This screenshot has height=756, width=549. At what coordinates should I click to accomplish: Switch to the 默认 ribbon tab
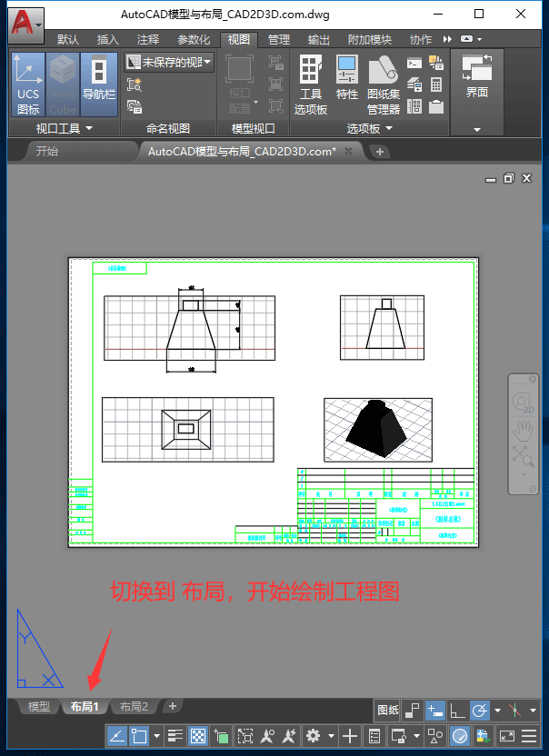point(67,40)
